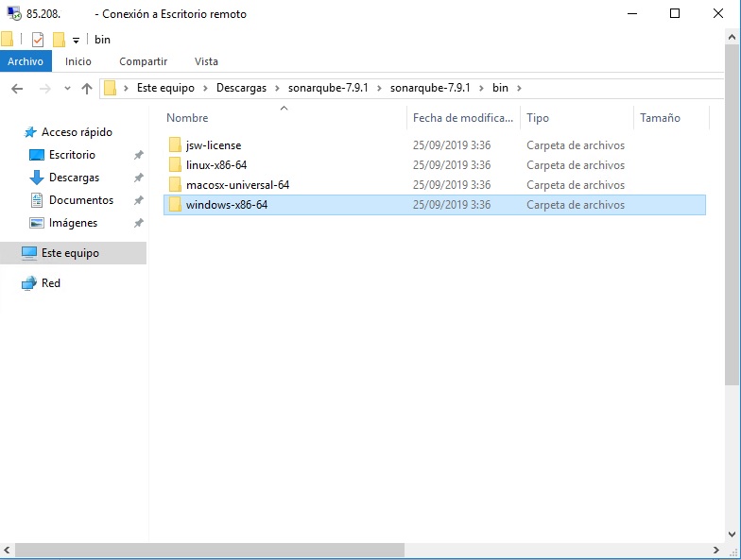Click Remote Desktop connection title icon

click(x=14, y=13)
